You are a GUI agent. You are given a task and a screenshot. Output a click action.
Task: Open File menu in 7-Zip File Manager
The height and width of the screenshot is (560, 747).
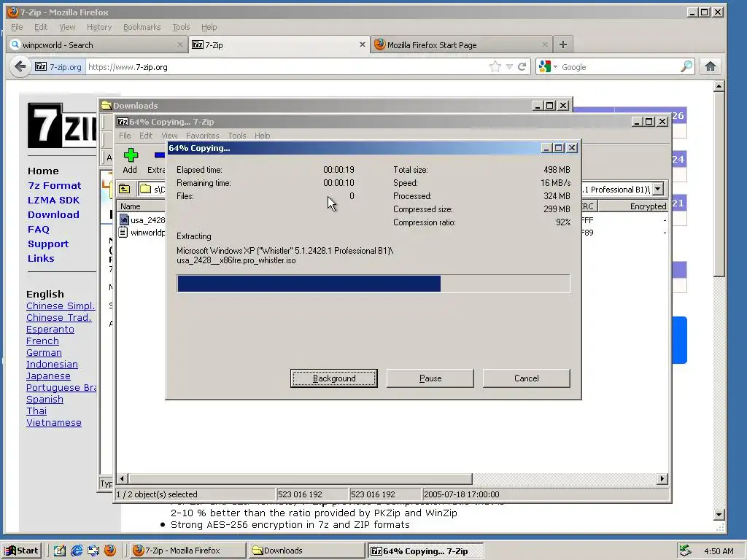[125, 136]
